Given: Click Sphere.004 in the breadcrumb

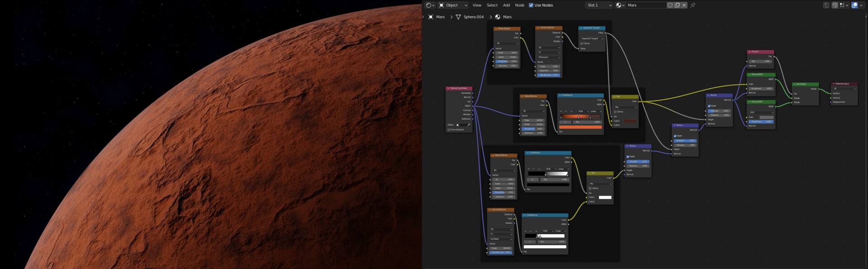Looking at the screenshot, I should coord(473,17).
